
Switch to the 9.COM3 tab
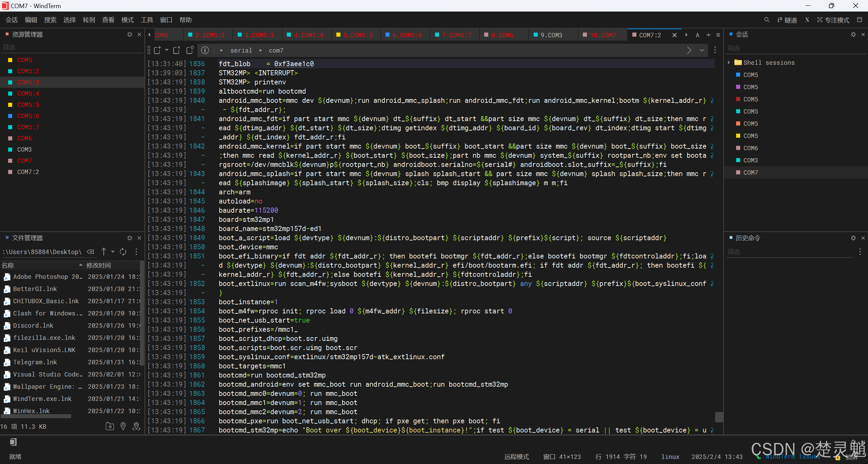pyautogui.click(x=551, y=35)
